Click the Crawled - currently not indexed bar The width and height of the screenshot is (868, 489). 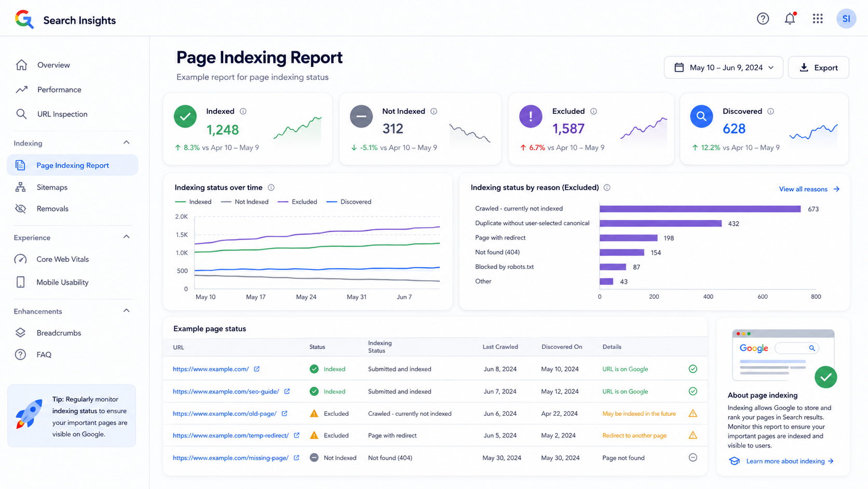[700, 209]
